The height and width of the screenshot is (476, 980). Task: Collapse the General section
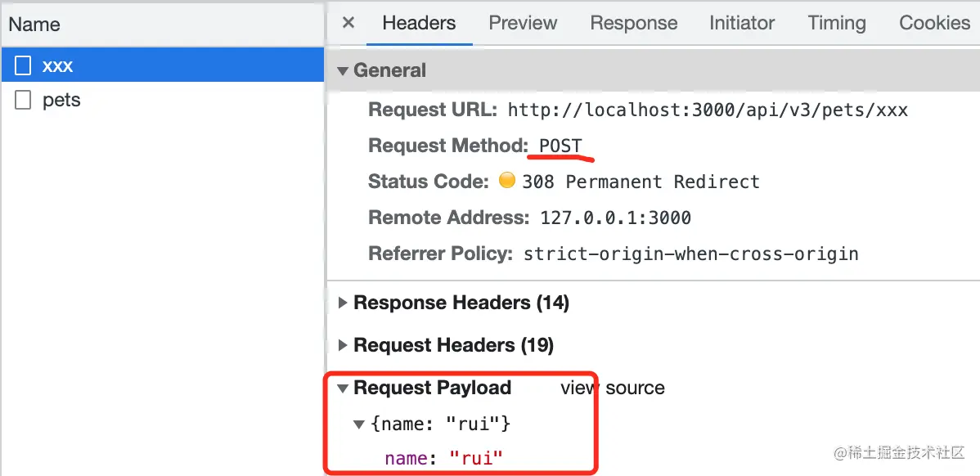[x=343, y=71]
